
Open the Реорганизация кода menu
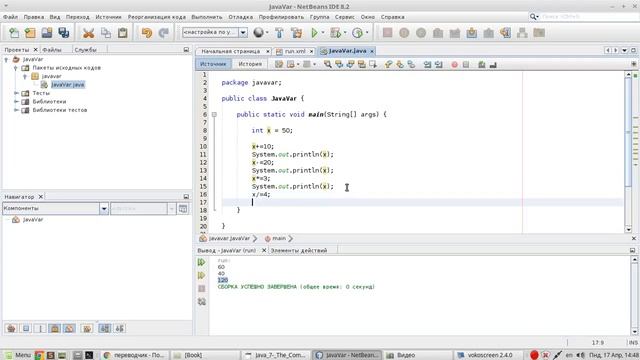click(x=157, y=17)
